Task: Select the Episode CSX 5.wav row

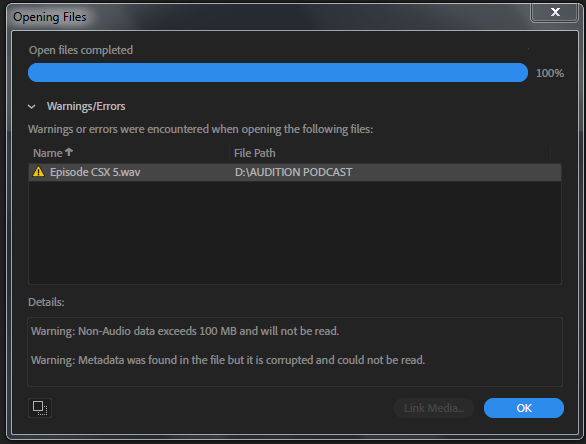Action: [x=295, y=172]
